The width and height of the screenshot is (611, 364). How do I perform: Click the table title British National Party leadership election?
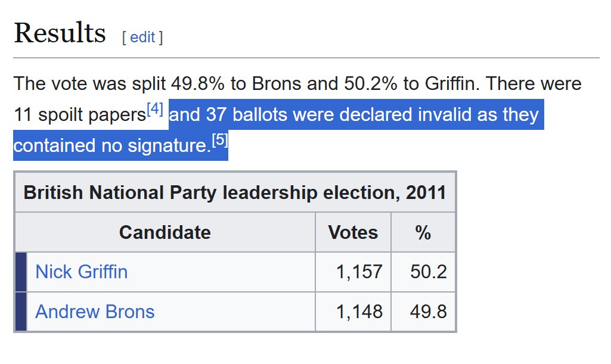(x=235, y=192)
